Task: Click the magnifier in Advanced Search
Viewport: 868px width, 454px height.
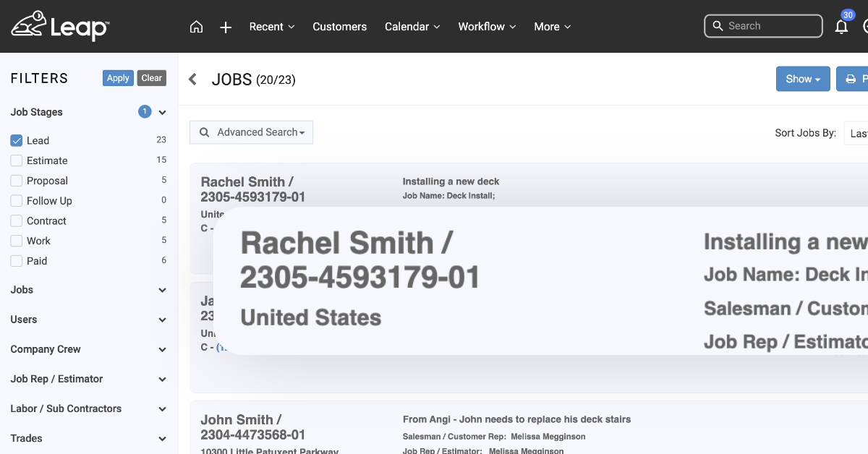Action: (205, 132)
